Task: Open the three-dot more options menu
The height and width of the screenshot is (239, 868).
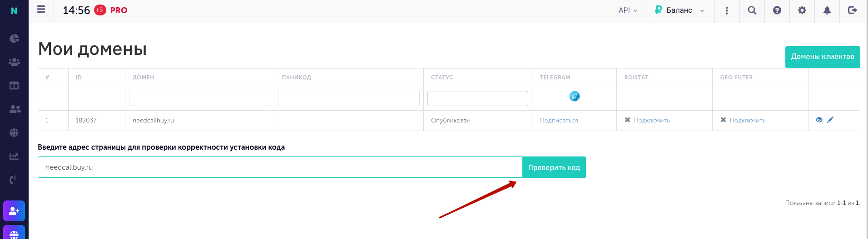Action: coord(727,10)
